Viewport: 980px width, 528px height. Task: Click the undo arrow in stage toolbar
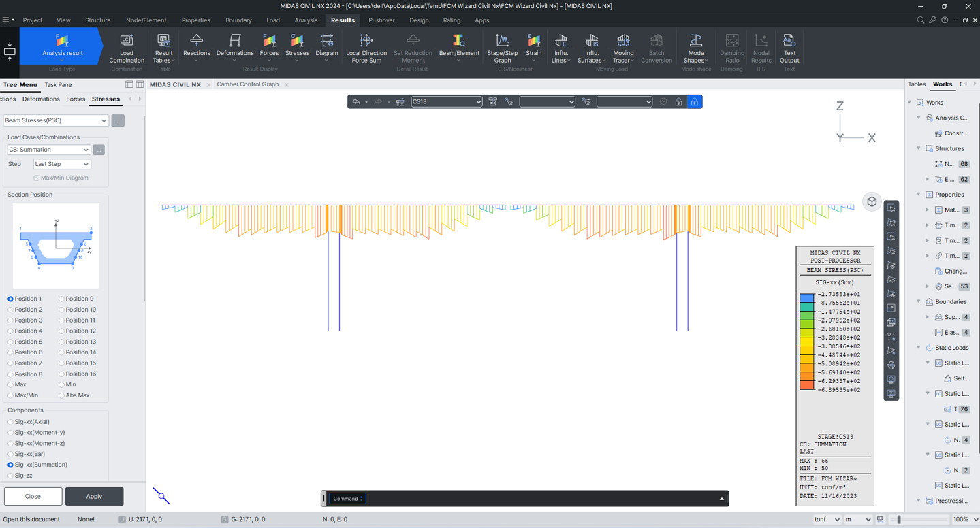point(355,101)
